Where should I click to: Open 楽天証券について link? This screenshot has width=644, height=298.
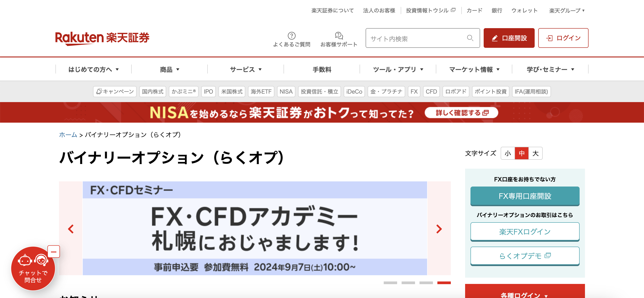(332, 10)
